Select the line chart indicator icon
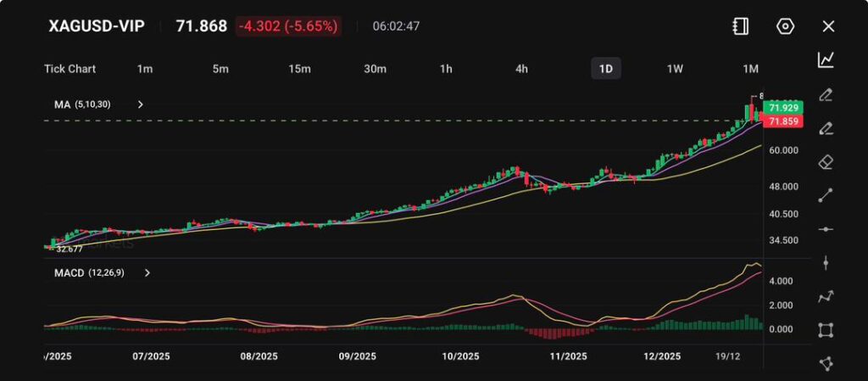 (826, 59)
